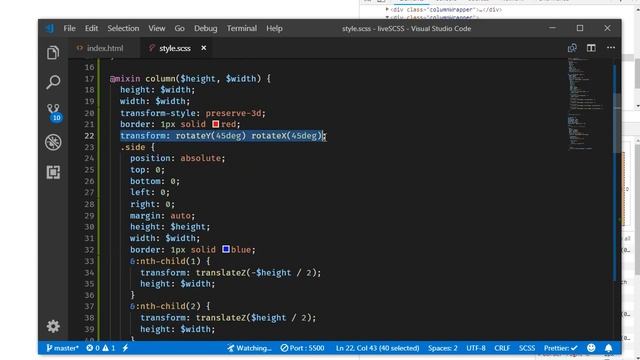The width and height of the screenshot is (640, 360).
Task: Click the lightning bolt status icon
Action: click(125, 348)
